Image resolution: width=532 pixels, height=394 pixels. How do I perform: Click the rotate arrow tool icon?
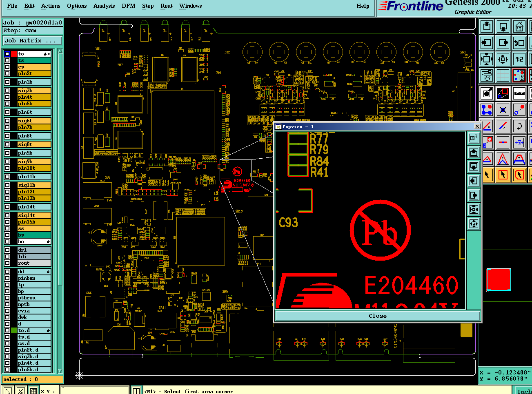(519, 126)
